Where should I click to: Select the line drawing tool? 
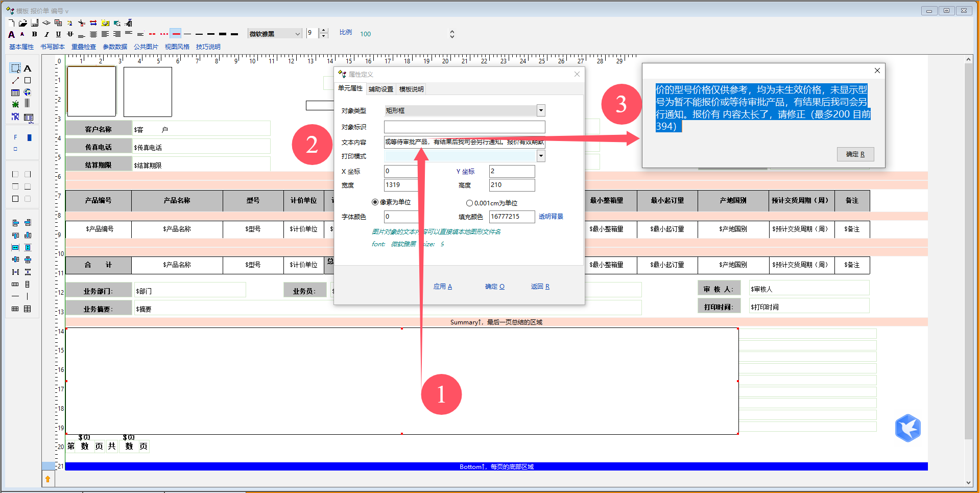15,81
